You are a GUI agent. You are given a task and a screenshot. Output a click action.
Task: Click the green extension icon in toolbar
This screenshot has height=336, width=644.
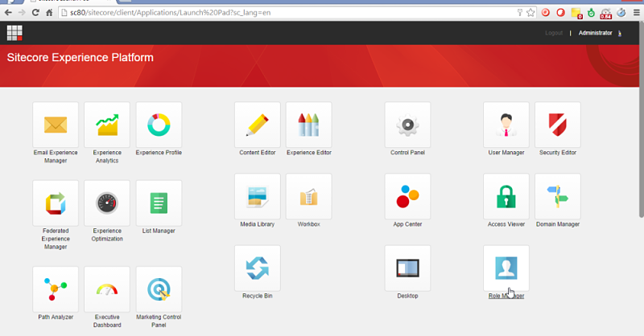pos(591,13)
